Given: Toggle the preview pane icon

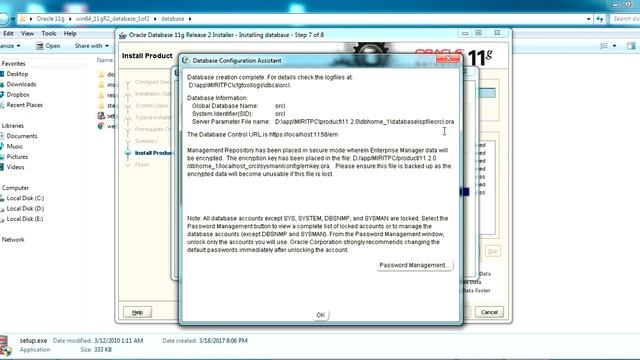Looking at the screenshot, I should [x=631, y=46].
